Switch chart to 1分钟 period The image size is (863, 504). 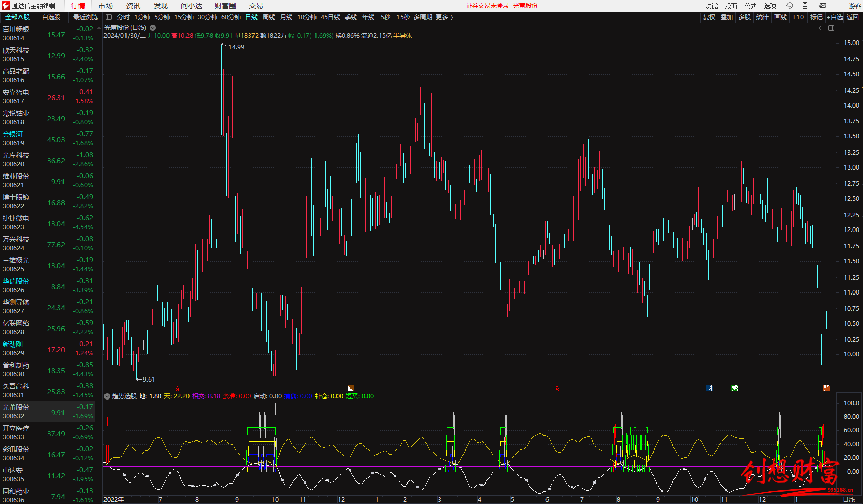tap(142, 17)
